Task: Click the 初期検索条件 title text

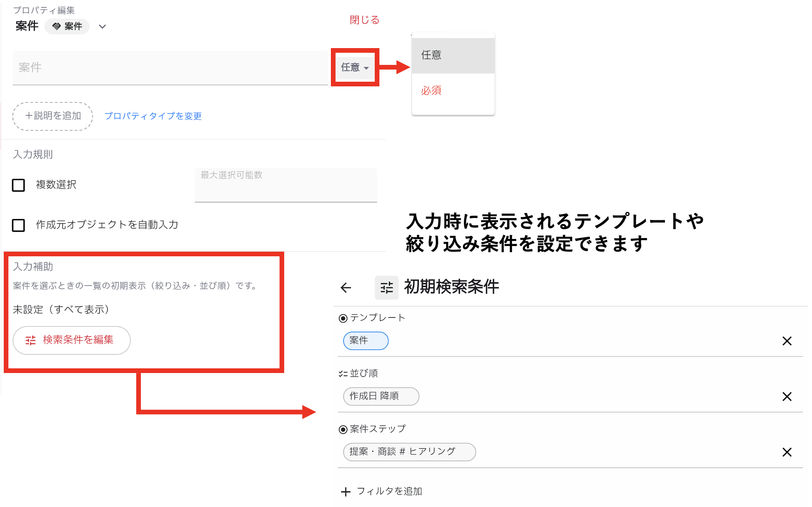Action: 451,287
